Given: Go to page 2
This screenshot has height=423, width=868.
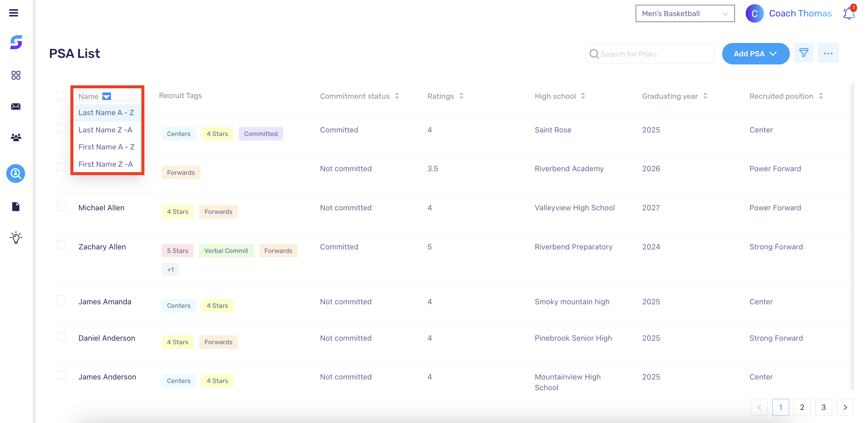Looking at the screenshot, I should point(802,407).
